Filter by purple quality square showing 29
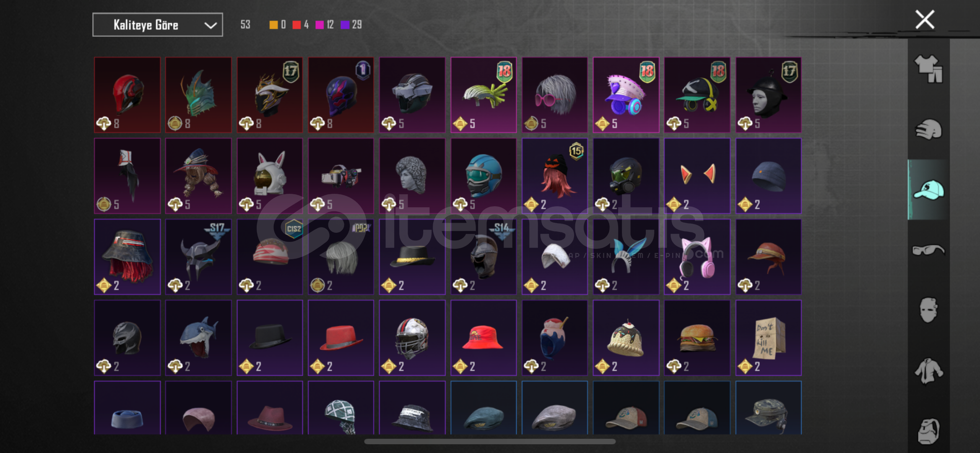The height and width of the screenshot is (453, 980). pyautogui.click(x=345, y=25)
